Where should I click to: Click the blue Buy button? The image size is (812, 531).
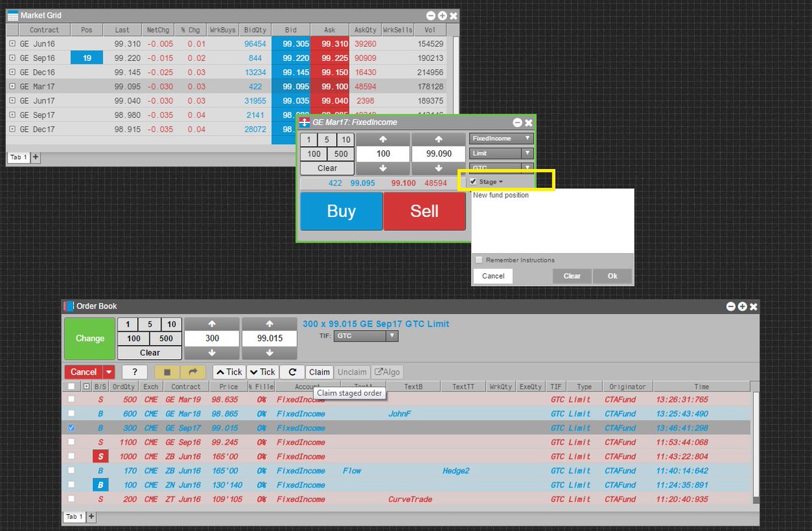[x=341, y=211]
